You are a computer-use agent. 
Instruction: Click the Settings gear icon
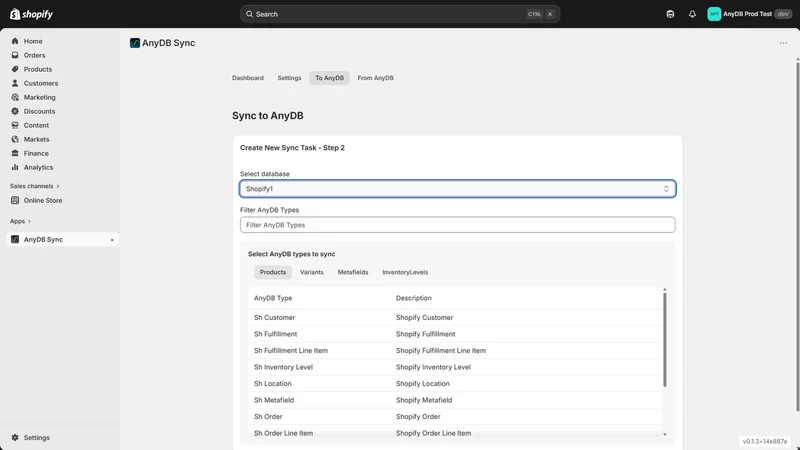click(x=15, y=438)
